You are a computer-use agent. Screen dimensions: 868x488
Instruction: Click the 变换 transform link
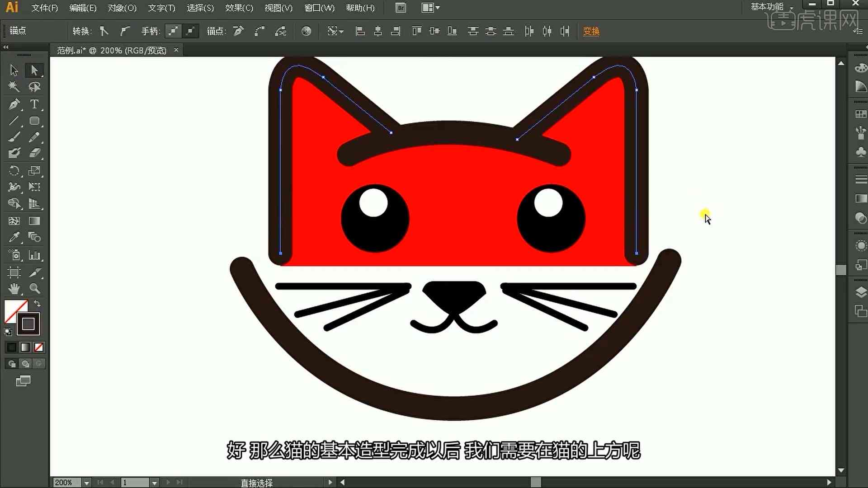coord(591,31)
